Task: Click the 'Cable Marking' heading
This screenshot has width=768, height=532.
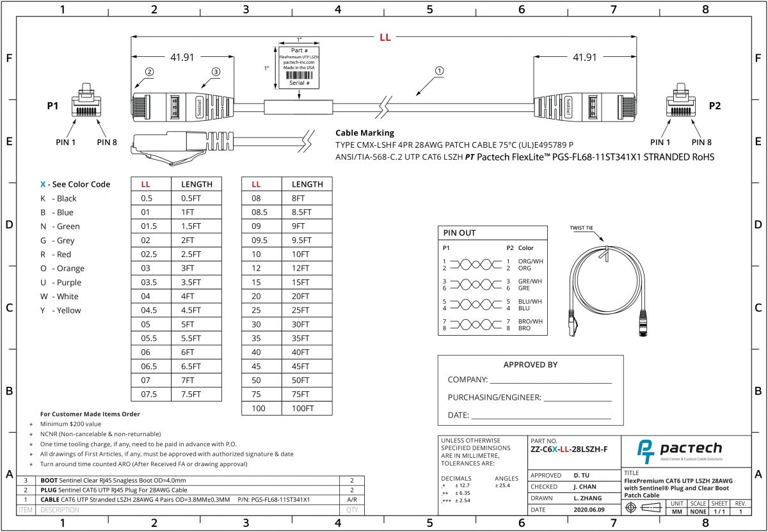Action: pyautogui.click(x=365, y=133)
